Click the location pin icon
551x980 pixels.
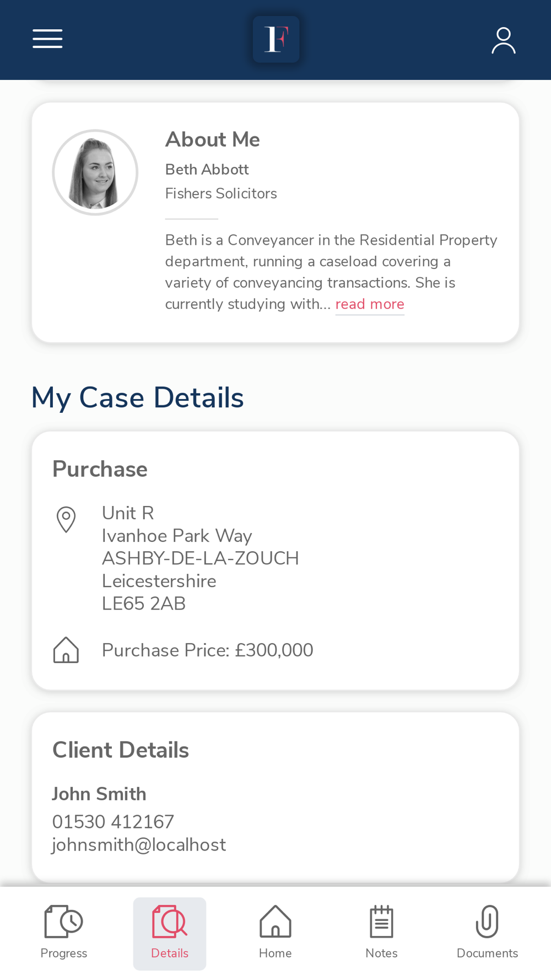[x=66, y=519]
